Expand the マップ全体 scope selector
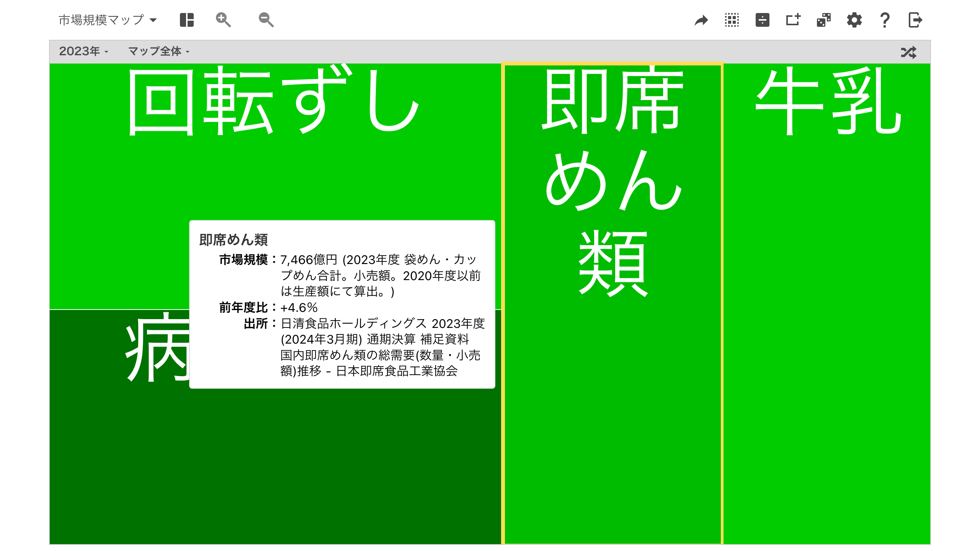This screenshot has height=551, width=980. (x=159, y=51)
